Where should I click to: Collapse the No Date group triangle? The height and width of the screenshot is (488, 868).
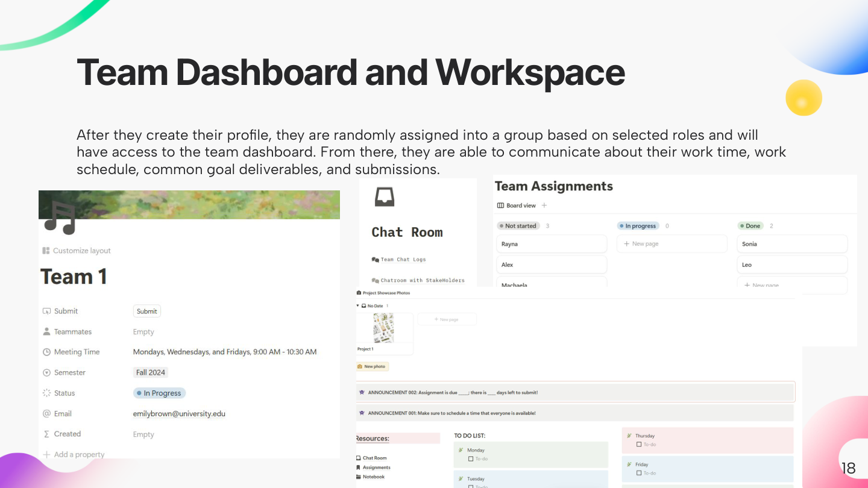357,306
